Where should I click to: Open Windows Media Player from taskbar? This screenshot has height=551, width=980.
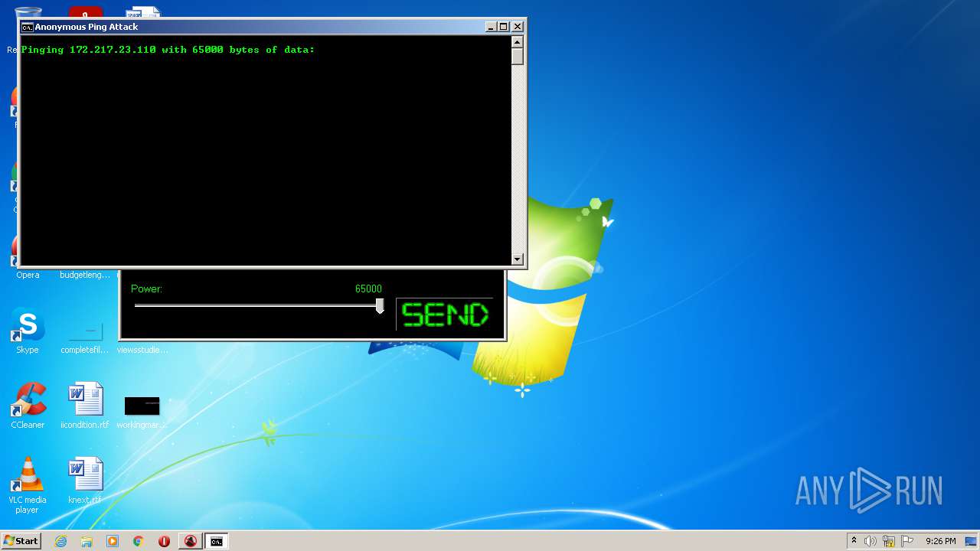[113, 541]
